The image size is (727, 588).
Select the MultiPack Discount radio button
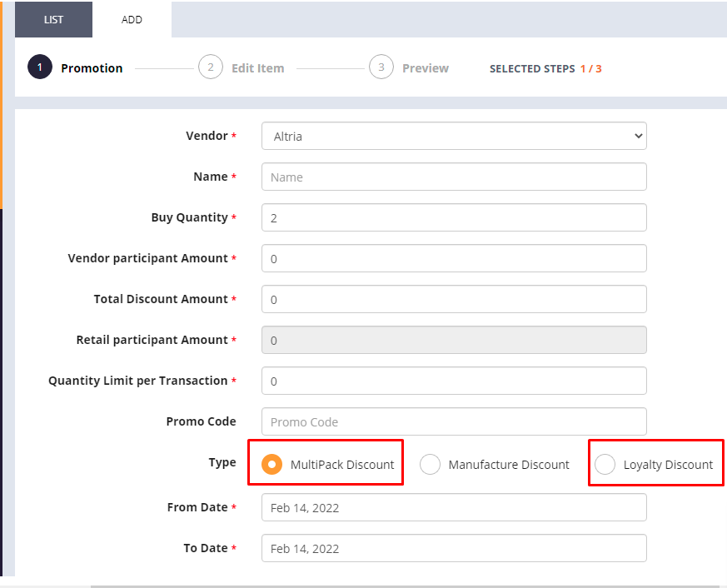click(x=271, y=464)
